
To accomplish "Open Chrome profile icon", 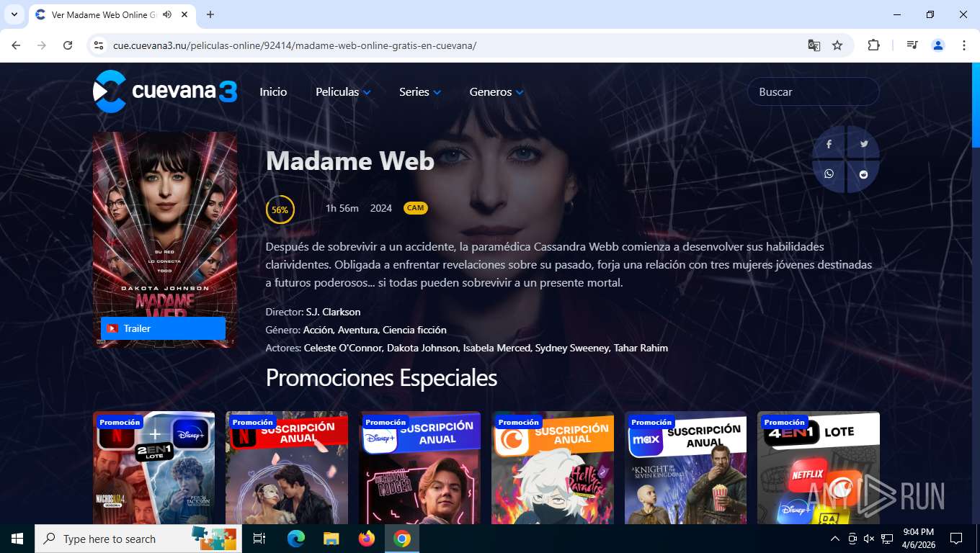I will (938, 45).
